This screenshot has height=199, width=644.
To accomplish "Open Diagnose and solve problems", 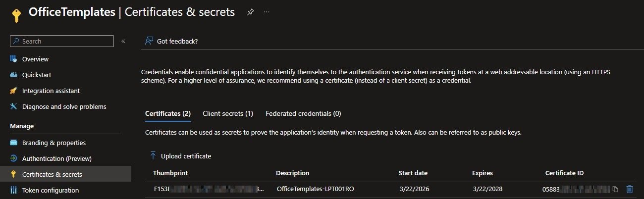I will pyautogui.click(x=64, y=106).
